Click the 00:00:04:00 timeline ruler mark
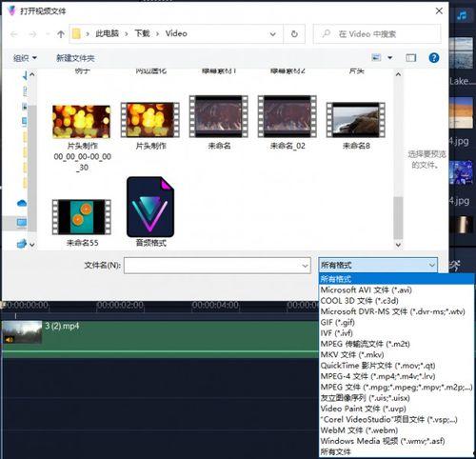Image resolution: width=476 pixels, height=459 pixels. 215,305
